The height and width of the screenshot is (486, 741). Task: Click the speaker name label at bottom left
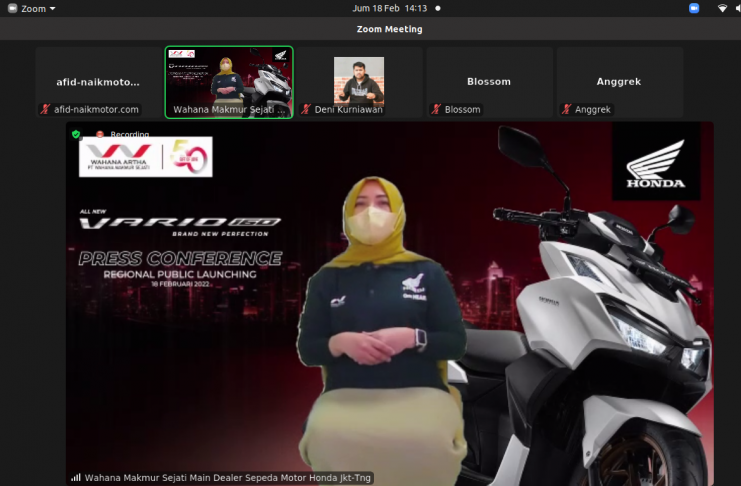tap(228, 478)
